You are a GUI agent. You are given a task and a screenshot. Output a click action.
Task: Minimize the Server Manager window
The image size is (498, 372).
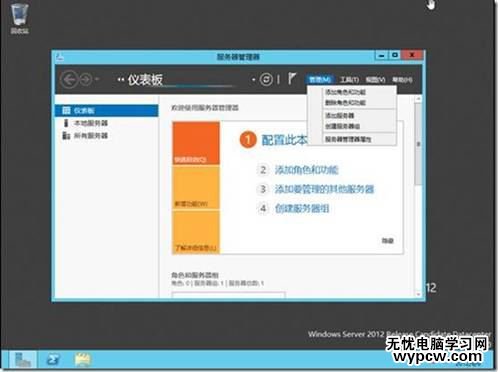click(382, 55)
